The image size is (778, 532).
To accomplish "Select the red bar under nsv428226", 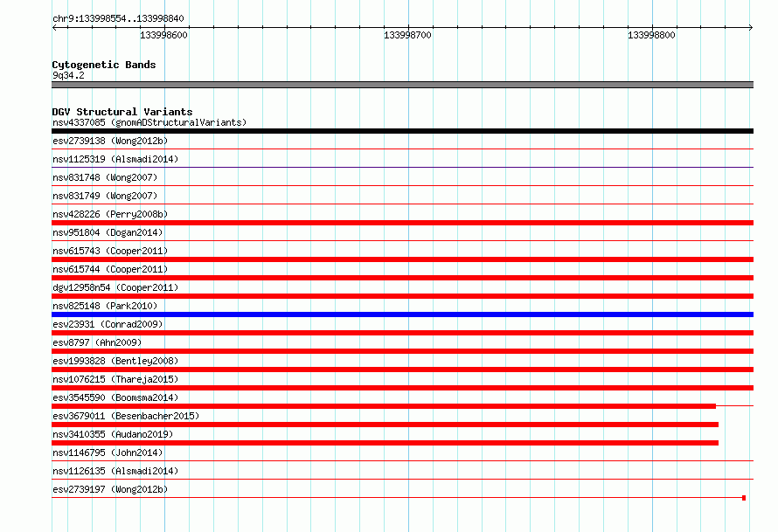I will pyautogui.click(x=402, y=223).
